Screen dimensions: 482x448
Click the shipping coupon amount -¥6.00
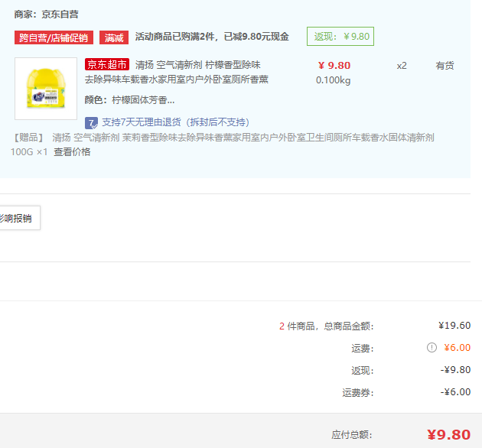[x=455, y=391]
